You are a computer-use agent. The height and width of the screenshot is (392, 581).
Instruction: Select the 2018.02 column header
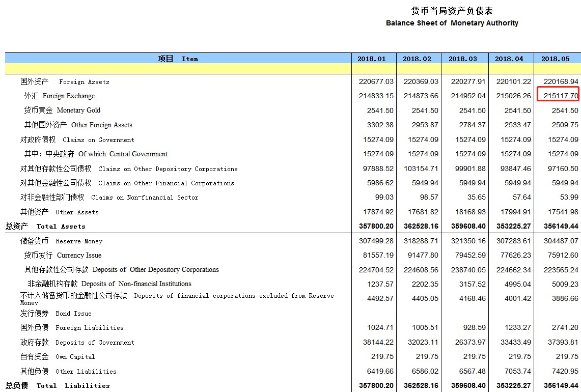417,59
